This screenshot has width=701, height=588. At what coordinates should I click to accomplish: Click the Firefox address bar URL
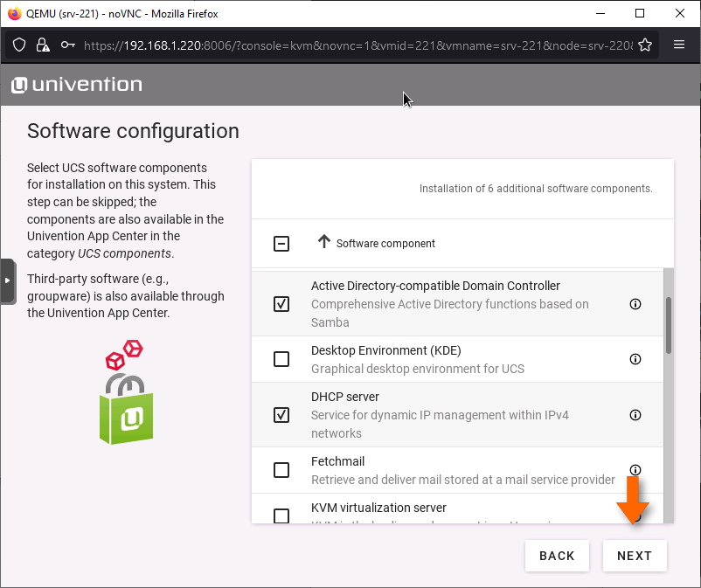click(357, 45)
